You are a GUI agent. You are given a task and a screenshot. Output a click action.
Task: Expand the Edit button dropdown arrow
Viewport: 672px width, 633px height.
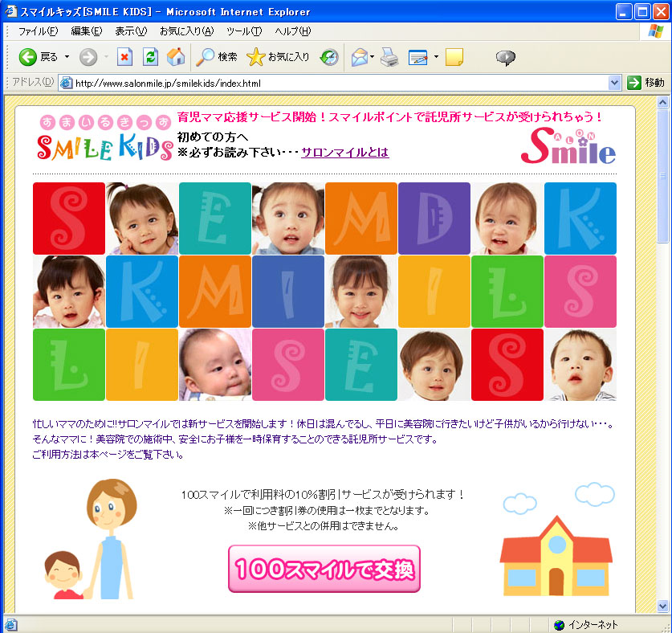436,57
